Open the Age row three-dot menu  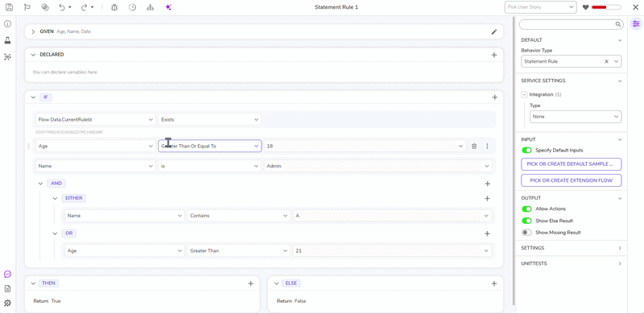[488, 146]
